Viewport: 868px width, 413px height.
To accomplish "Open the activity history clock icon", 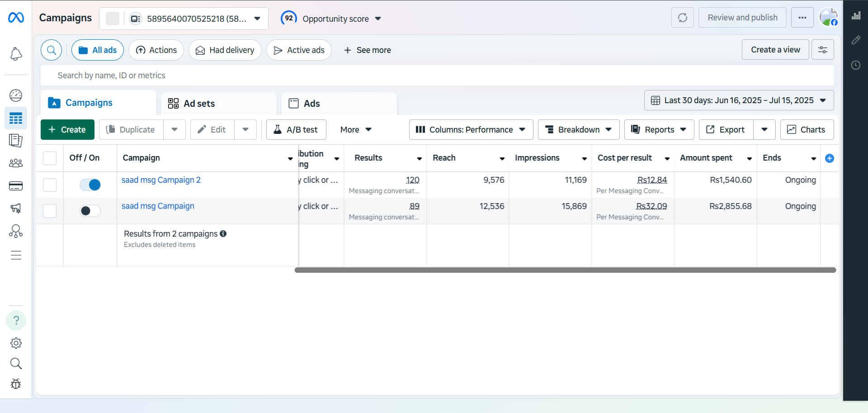I will (855, 65).
